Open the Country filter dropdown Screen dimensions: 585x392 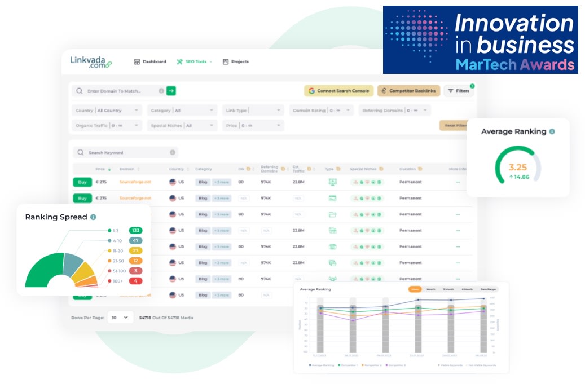coord(107,111)
